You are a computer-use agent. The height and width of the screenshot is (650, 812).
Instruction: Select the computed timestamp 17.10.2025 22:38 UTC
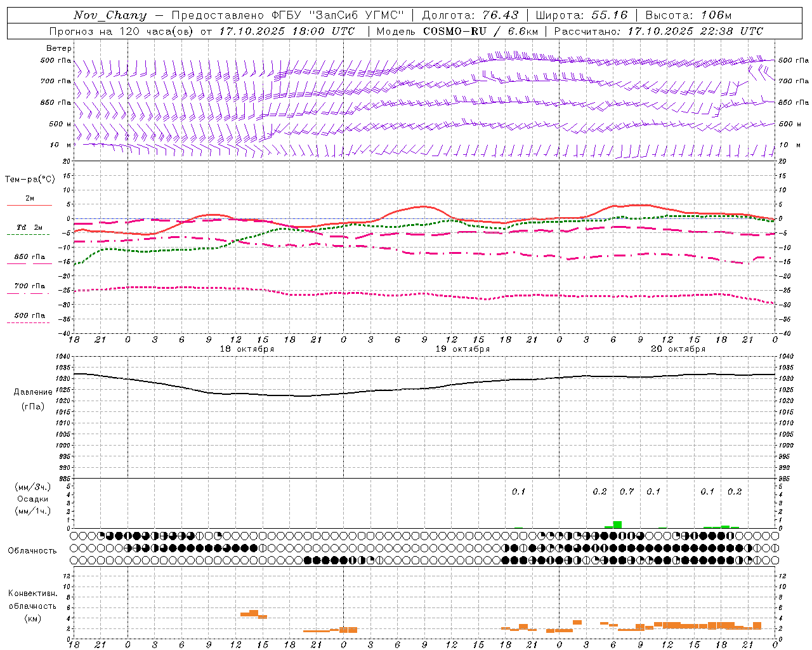pyautogui.click(x=695, y=31)
